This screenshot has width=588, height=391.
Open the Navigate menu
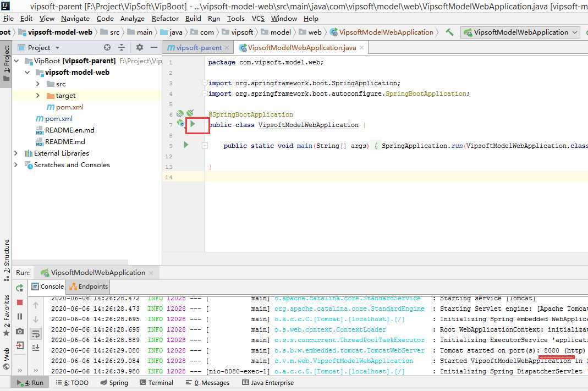tap(75, 18)
